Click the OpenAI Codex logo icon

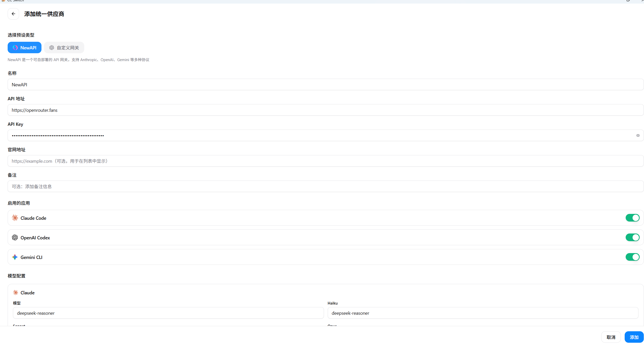15,238
